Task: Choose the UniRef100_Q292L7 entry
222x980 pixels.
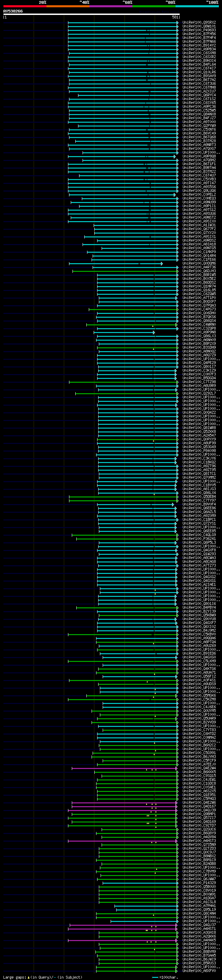Action: tap(199, 394)
